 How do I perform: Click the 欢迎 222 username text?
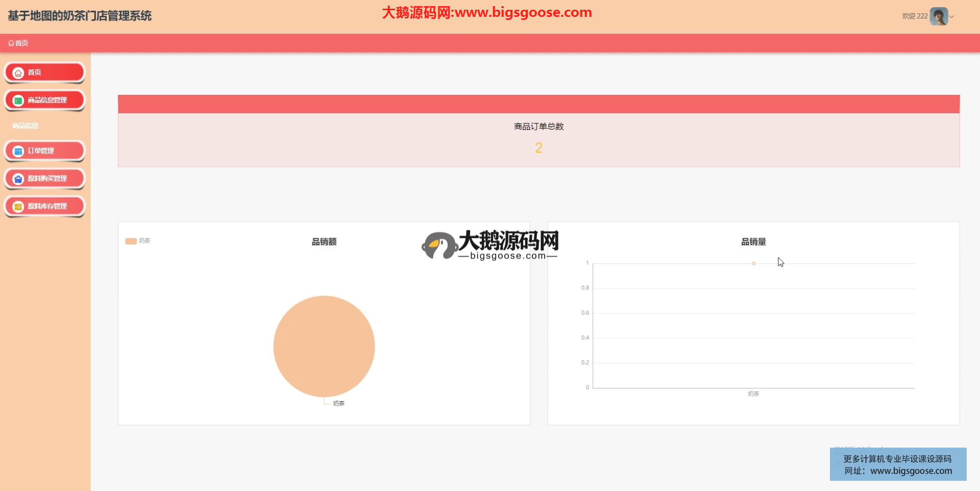tap(914, 16)
